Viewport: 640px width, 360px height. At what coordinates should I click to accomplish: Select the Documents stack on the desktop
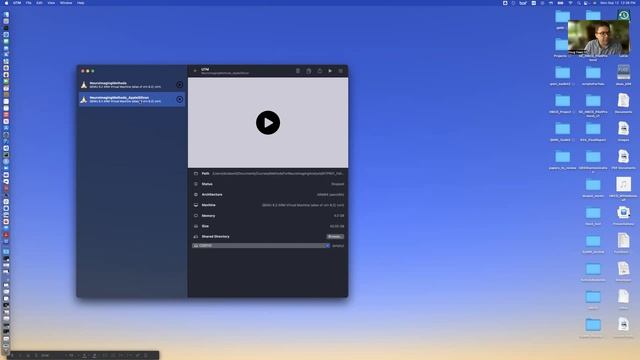623,100
